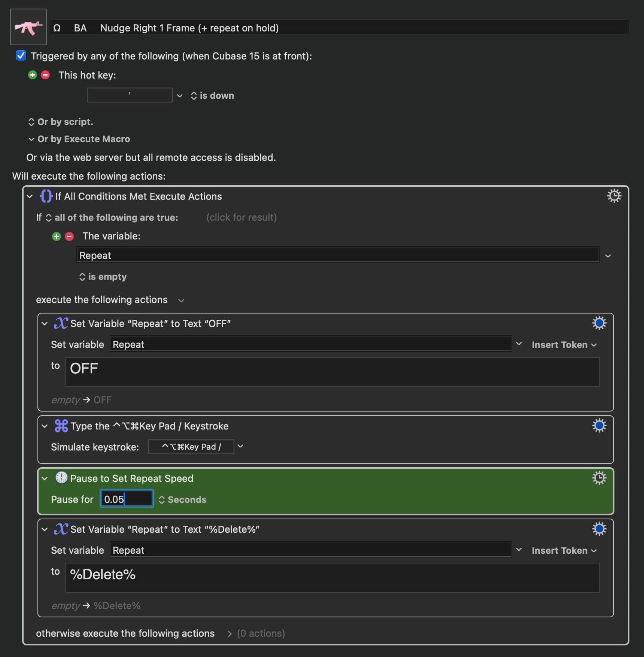The image size is (644, 657).
Task: Switch the Seconds unit of the pause
Action: [182, 500]
